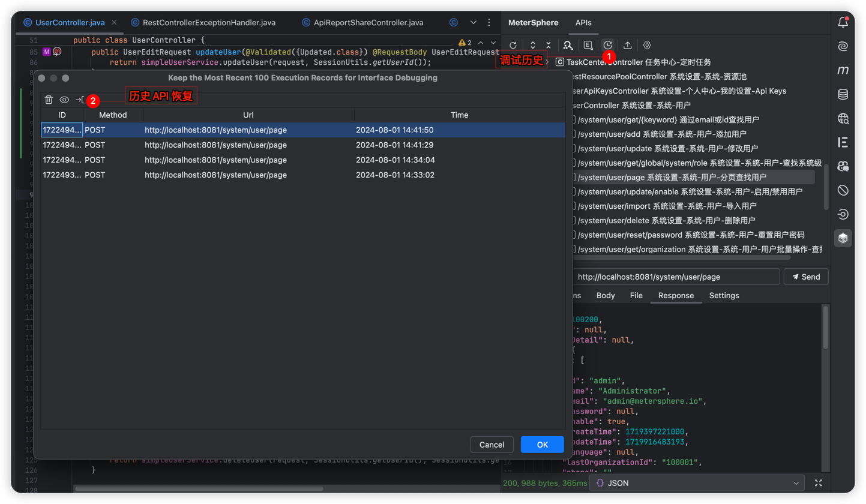Viewport: 866px width, 504px height.
Task: Select record timed 2024-08-01 14:33:02
Action: click(x=303, y=175)
